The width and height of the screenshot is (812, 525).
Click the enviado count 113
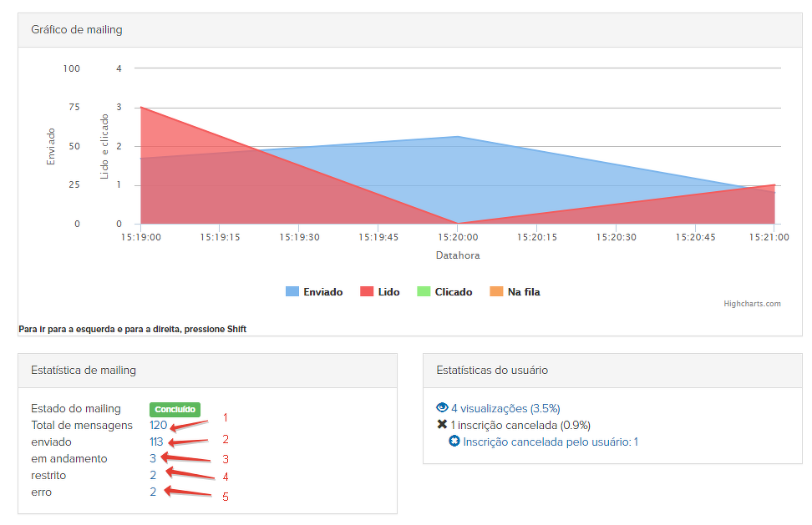[156, 442]
